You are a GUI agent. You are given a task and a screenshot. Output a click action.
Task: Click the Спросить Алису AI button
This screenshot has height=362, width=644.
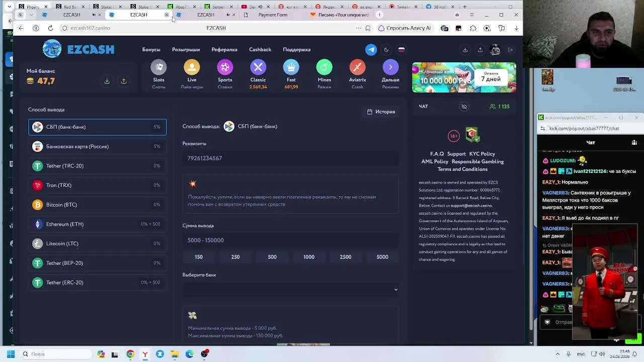pyautogui.click(x=405, y=28)
